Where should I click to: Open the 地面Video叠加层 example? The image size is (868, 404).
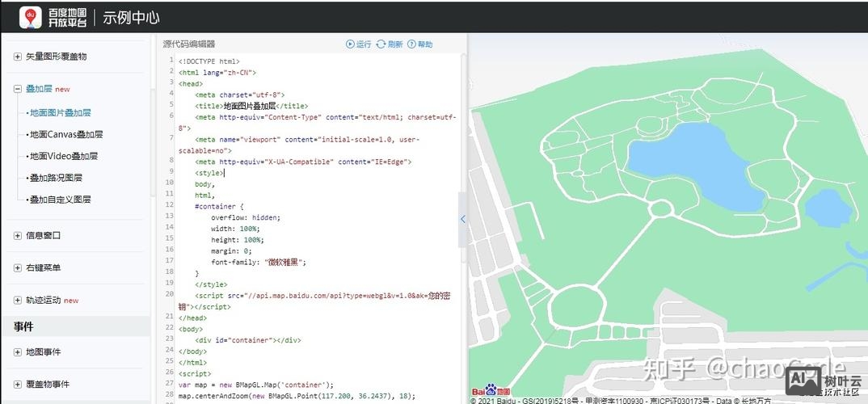coord(64,157)
